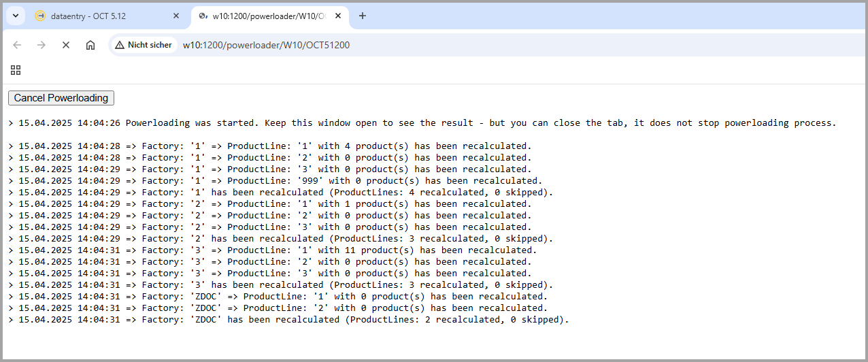Click the Factory '2' recalculated summary line

point(286,239)
